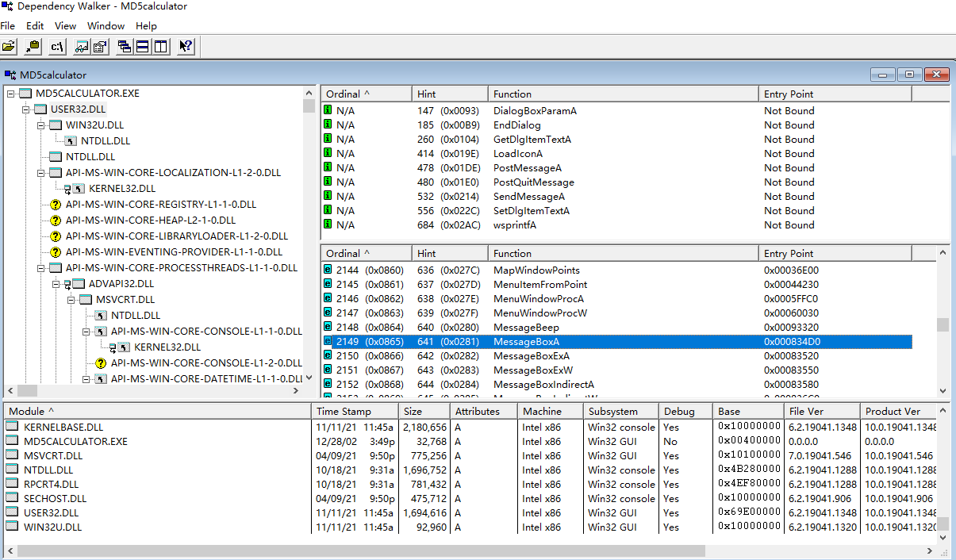The height and width of the screenshot is (560, 956).
Task: Click the export icon for MessageBeep
Action: [328, 327]
